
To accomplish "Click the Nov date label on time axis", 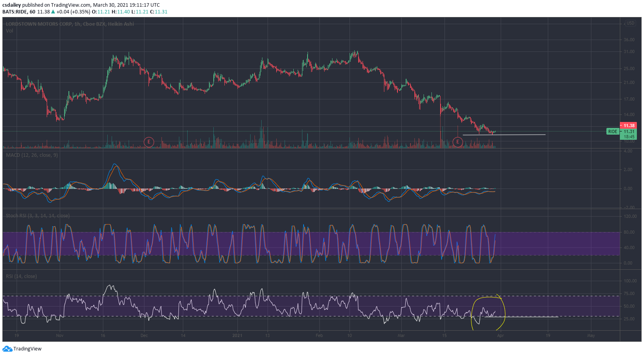I will [60, 336].
